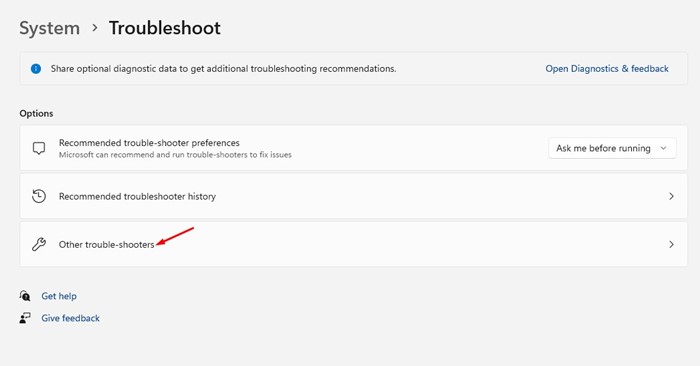Click the speech bubble preferences icon
700x366 pixels.
[x=39, y=148]
